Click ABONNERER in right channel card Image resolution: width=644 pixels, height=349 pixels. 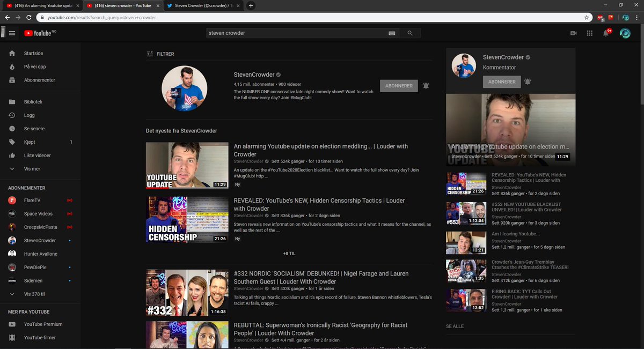(x=502, y=81)
